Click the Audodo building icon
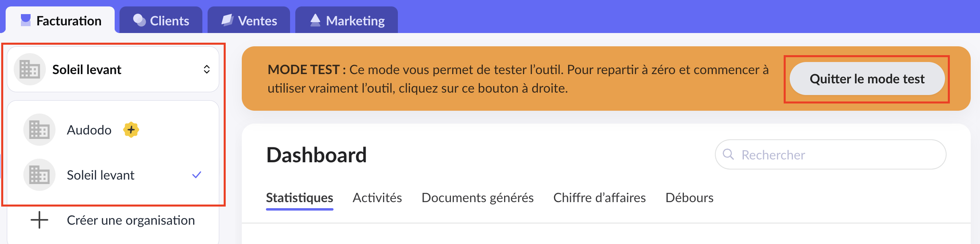980x244 pixels. [39, 130]
